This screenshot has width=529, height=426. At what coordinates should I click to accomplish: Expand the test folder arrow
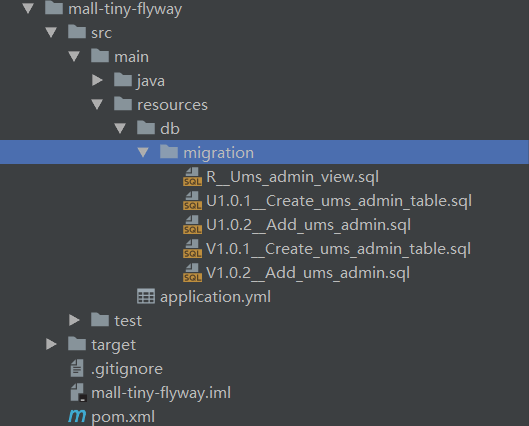[74, 320]
